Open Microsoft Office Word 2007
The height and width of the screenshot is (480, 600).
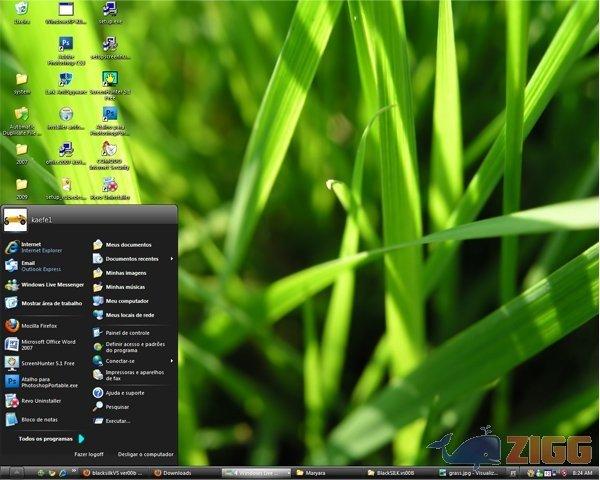tap(40, 343)
